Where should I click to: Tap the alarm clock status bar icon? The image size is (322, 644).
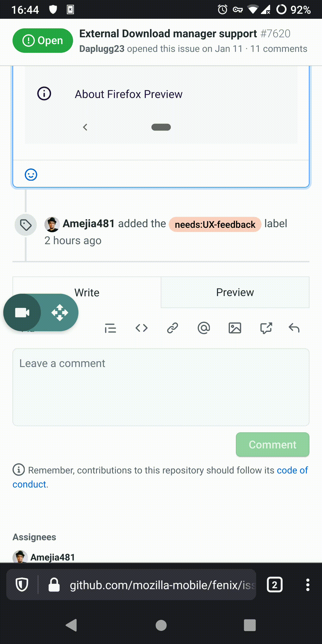click(222, 10)
